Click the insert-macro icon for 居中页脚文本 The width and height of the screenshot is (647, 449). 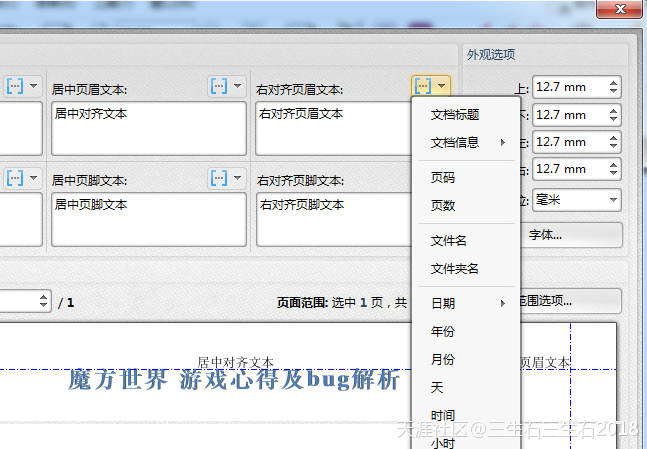(218, 178)
